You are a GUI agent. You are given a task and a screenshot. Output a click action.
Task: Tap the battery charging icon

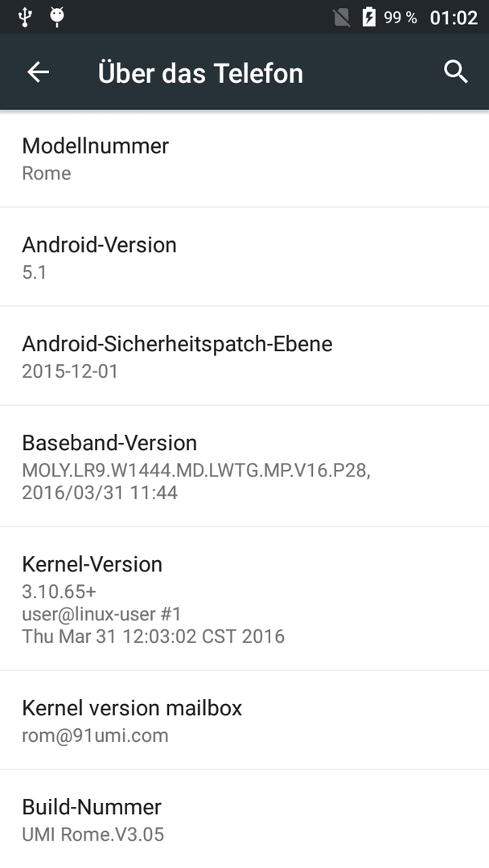369,17
